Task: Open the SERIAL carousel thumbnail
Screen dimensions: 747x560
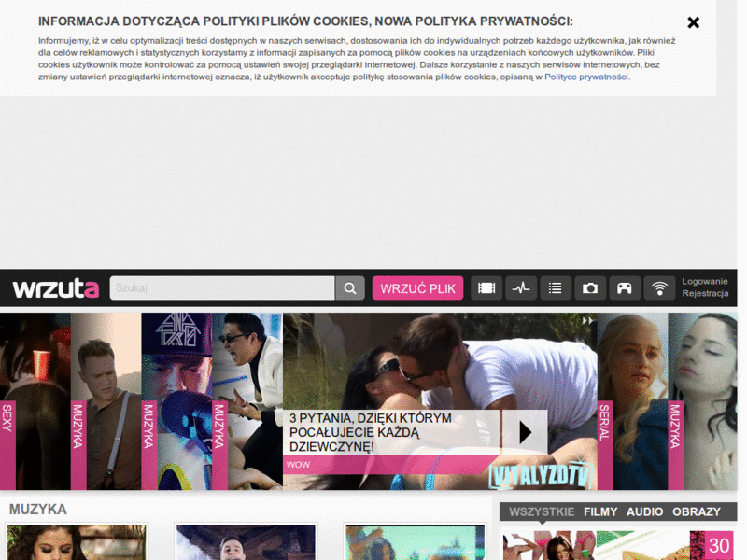Action: 633,401
